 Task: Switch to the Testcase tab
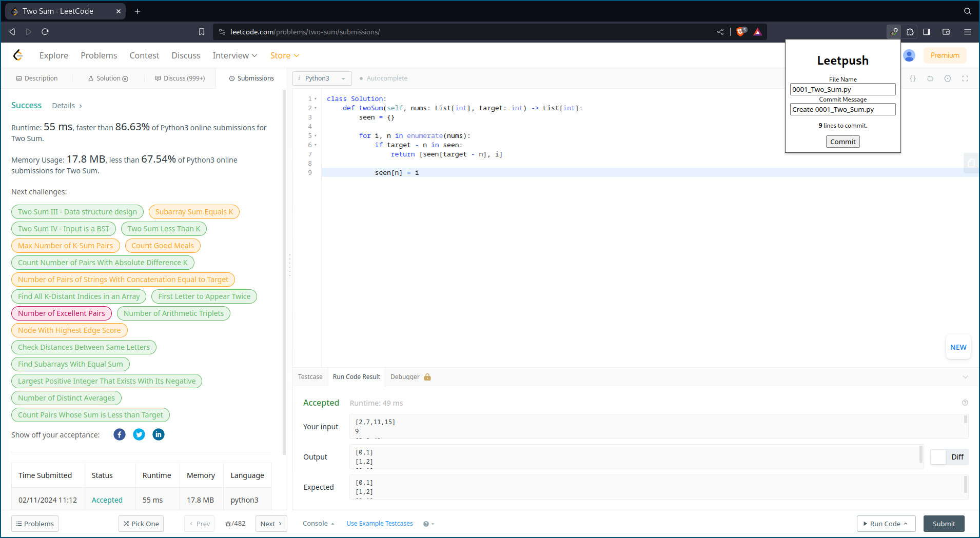click(x=310, y=377)
